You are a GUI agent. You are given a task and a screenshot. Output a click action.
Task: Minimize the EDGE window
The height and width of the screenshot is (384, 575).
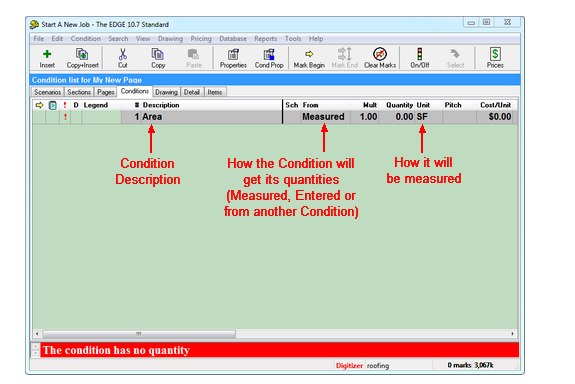pyautogui.click(x=471, y=23)
